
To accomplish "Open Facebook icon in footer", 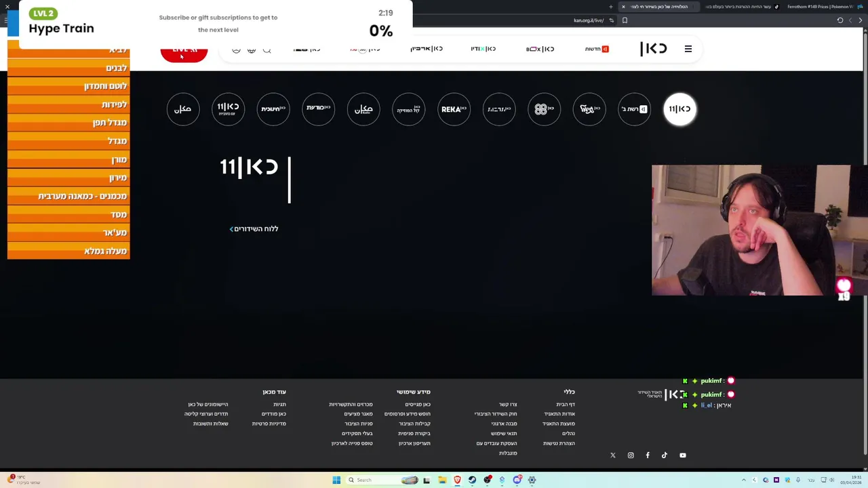I will click(x=648, y=455).
